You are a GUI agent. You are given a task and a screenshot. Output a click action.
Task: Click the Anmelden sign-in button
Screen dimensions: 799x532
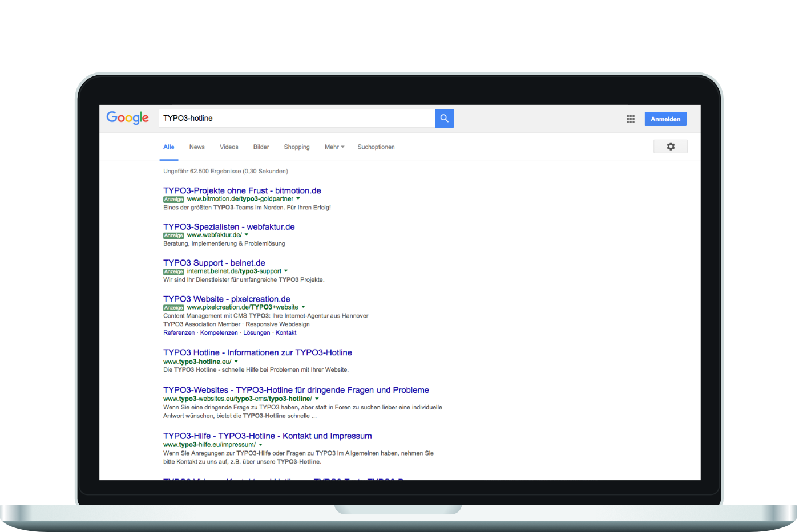[665, 119]
